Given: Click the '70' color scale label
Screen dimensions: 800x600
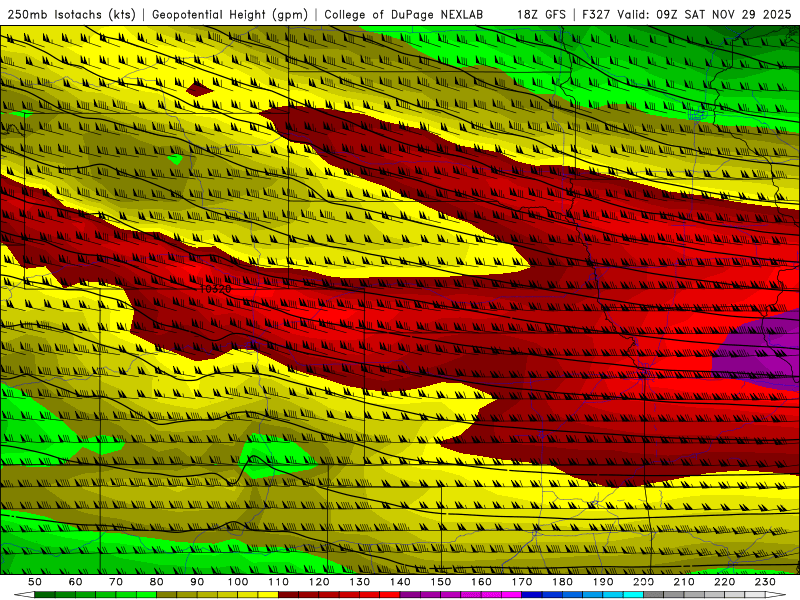Looking at the screenshot, I should pos(116,582).
